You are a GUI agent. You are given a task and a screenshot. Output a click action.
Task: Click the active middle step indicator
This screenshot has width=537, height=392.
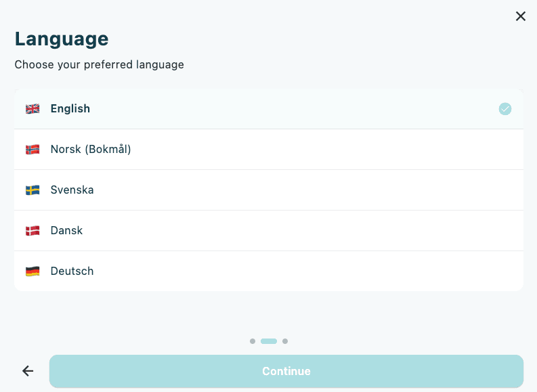[x=269, y=341]
